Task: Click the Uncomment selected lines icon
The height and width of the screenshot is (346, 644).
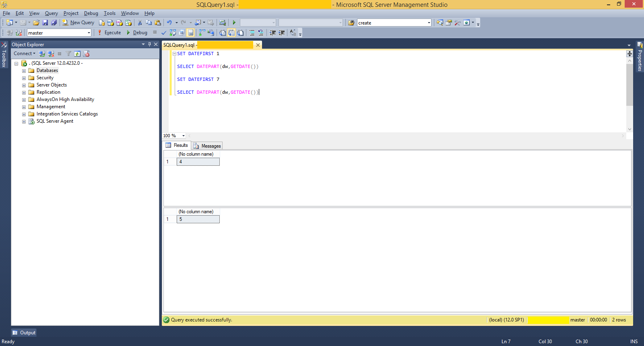Action: tap(261, 33)
